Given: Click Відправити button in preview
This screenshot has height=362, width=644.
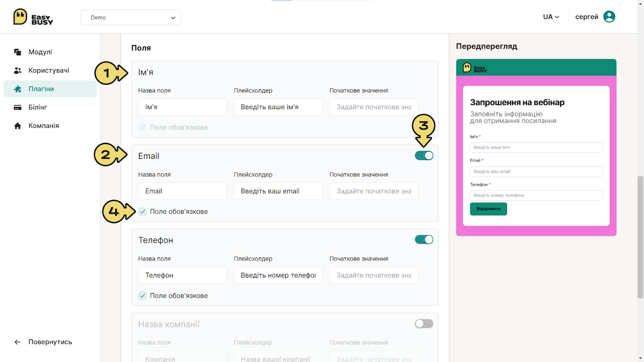Looking at the screenshot, I should click(x=489, y=209).
